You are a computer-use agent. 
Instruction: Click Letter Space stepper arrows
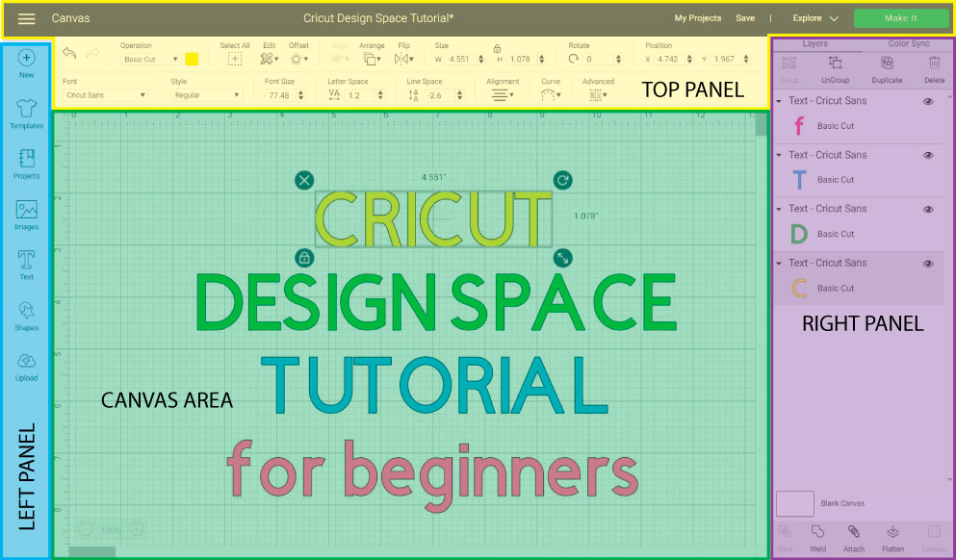[x=380, y=95]
